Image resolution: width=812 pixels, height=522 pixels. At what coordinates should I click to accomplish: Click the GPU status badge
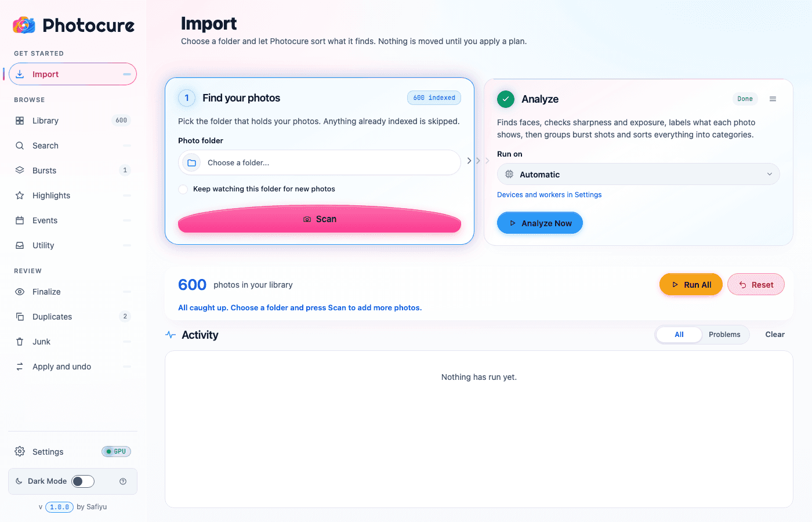point(116,451)
